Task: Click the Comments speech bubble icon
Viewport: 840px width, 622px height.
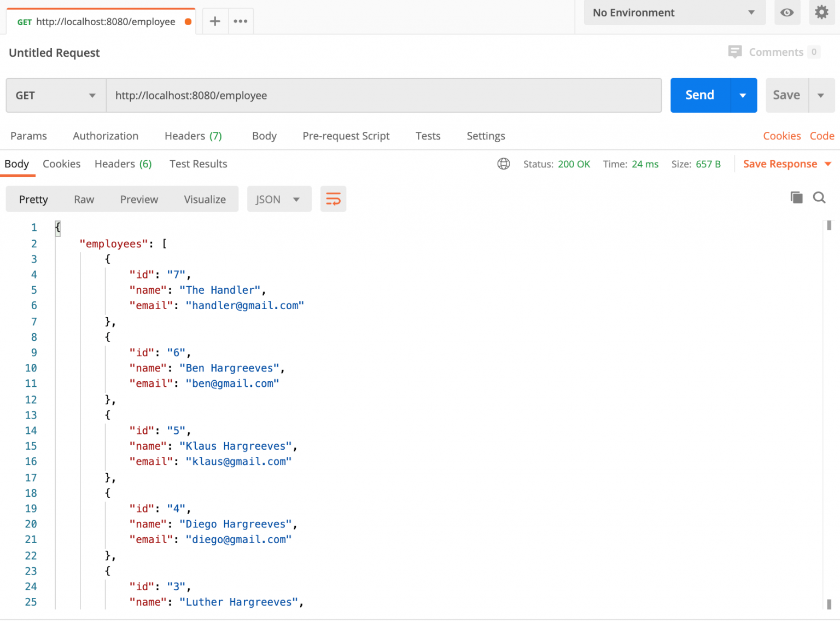Action: pyautogui.click(x=735, y=52)
